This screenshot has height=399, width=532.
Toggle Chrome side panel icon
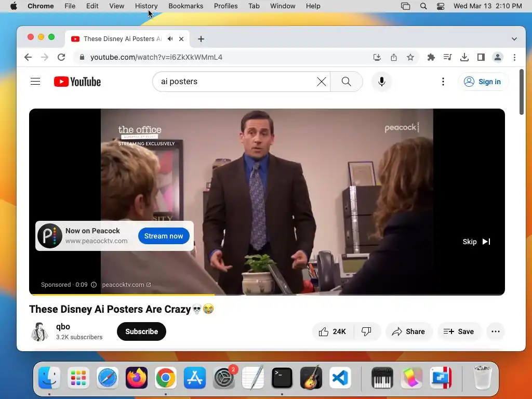pyautogui.click(x=481, y=57)
